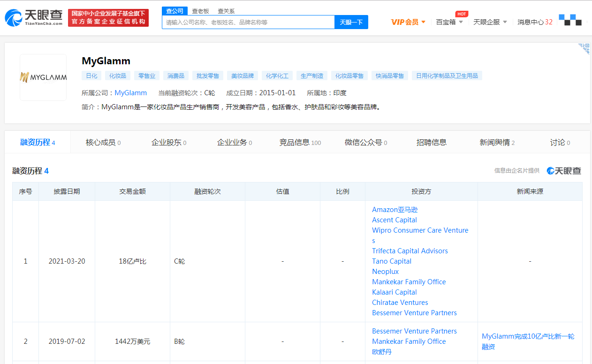Open the QR code icon at the card corner
This screenshot has height=364, width=592.
(584, 49)
